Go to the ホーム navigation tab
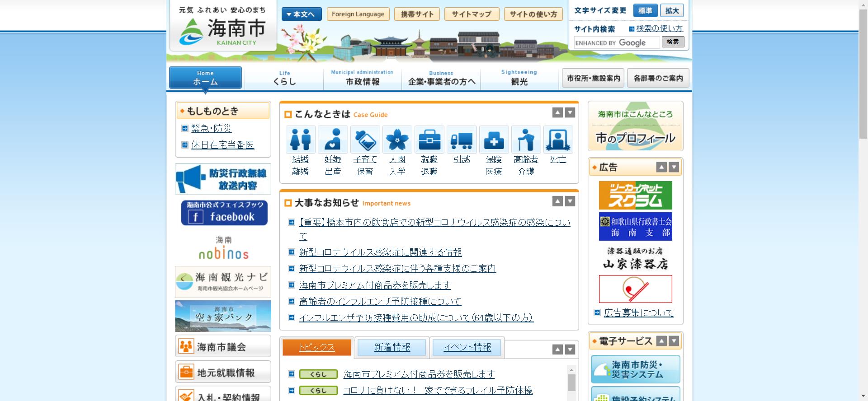Image resolution: width=868 pixels, height=401 pixels. point(205,78)
